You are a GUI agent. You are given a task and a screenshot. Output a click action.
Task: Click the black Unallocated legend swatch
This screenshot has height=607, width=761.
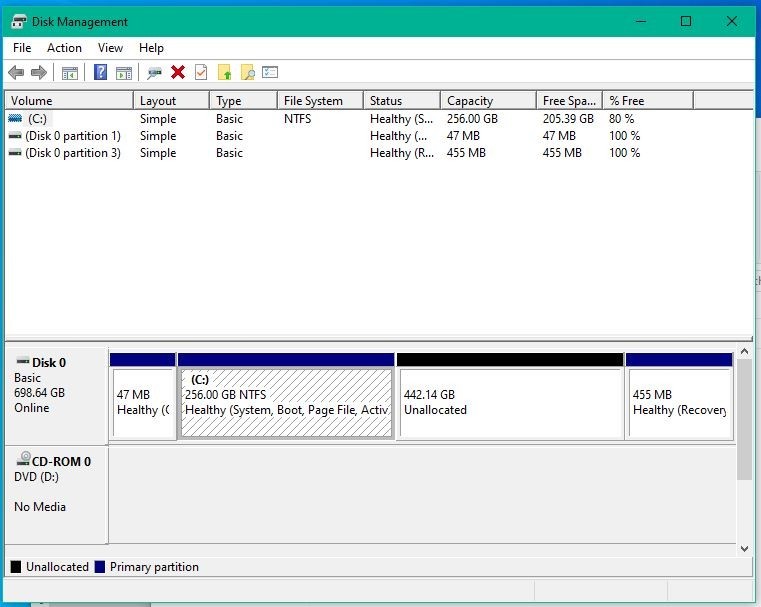[x=16, y=567]
